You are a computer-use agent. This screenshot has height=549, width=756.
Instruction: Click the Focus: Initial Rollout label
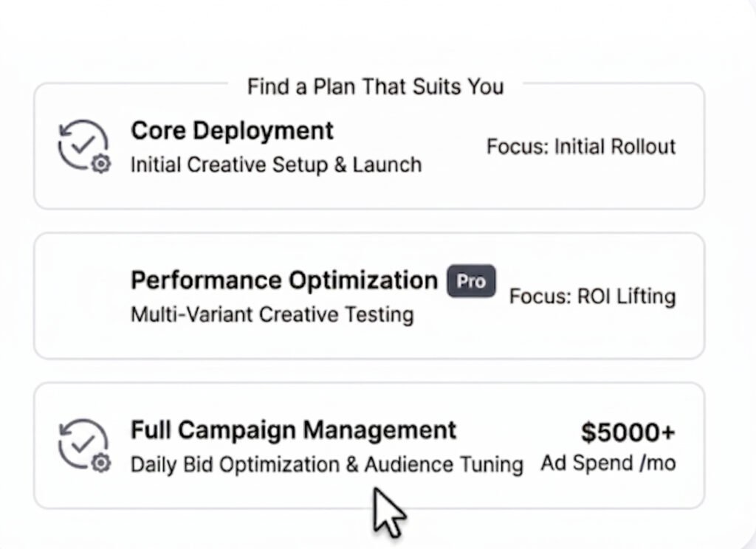coord(581,146)
